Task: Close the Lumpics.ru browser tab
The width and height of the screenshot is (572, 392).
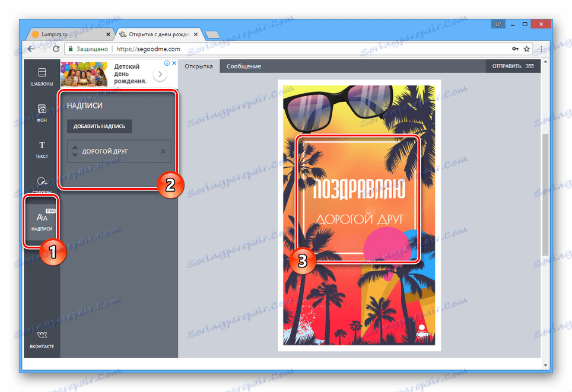Action: coord(108,34)
